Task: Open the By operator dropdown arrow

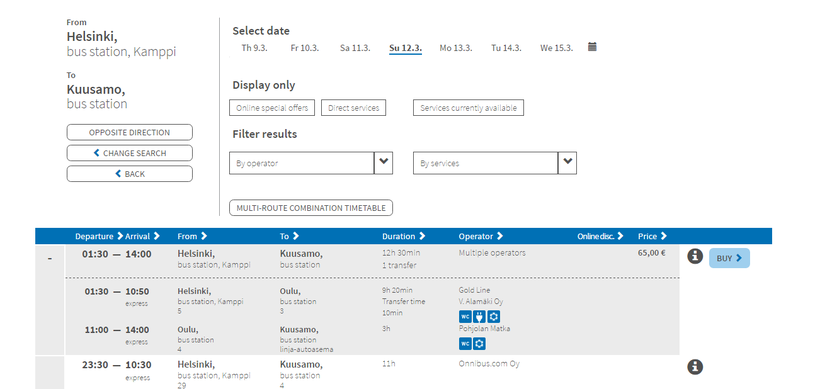Action: pyautogui.click(x=383, y=163)
